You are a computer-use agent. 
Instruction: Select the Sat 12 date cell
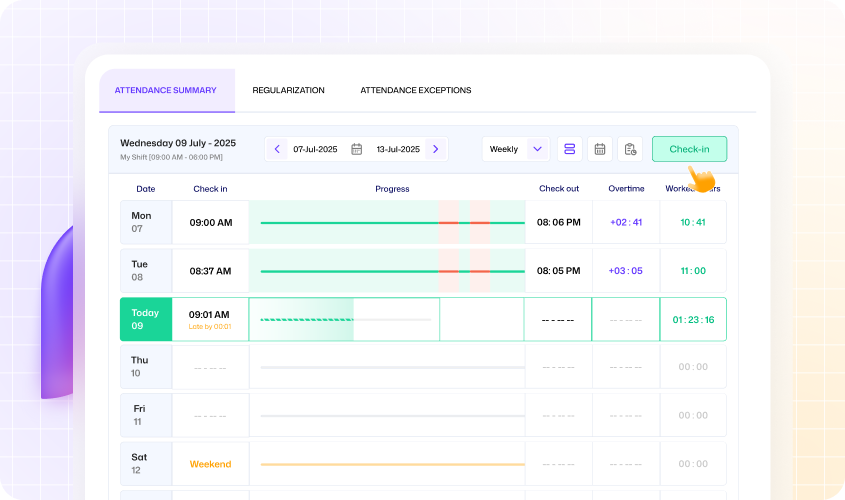click(146, 464)
